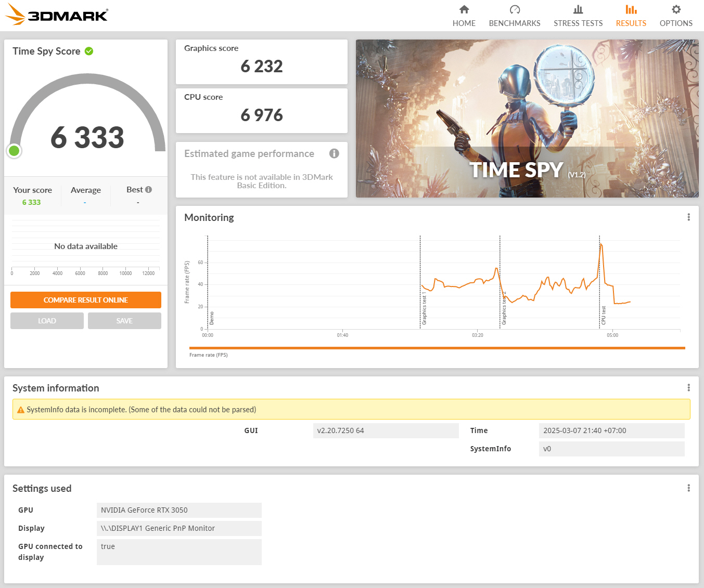Click the CPU test marker in graph
The height and width of the screenshot is (588, 704).
click(603, 315)
